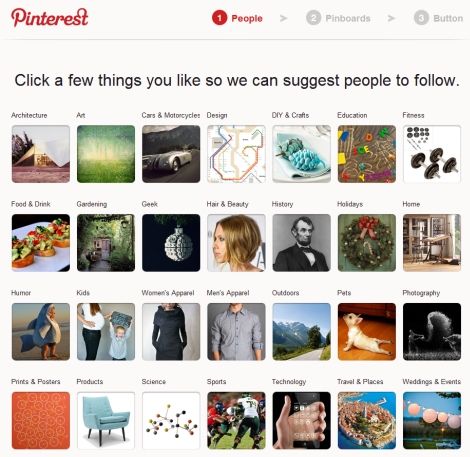Screen dimensions: 470x457
Task: Pick the Products blue chair image
Action: tap(106, 420)
